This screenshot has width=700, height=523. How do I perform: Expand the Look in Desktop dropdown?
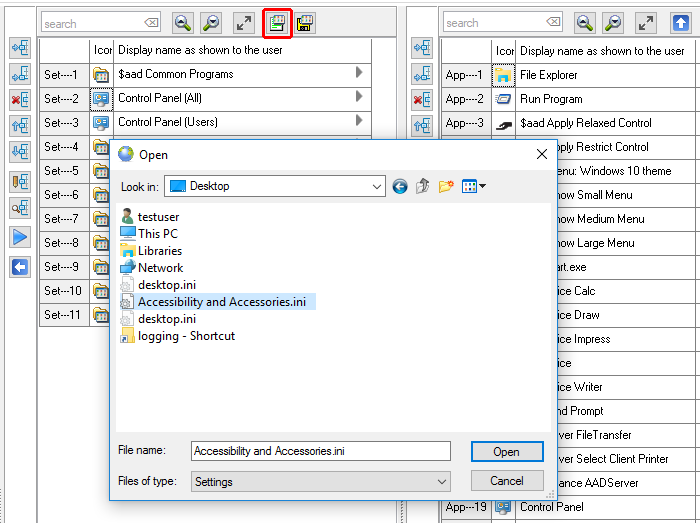coord(376,186)
